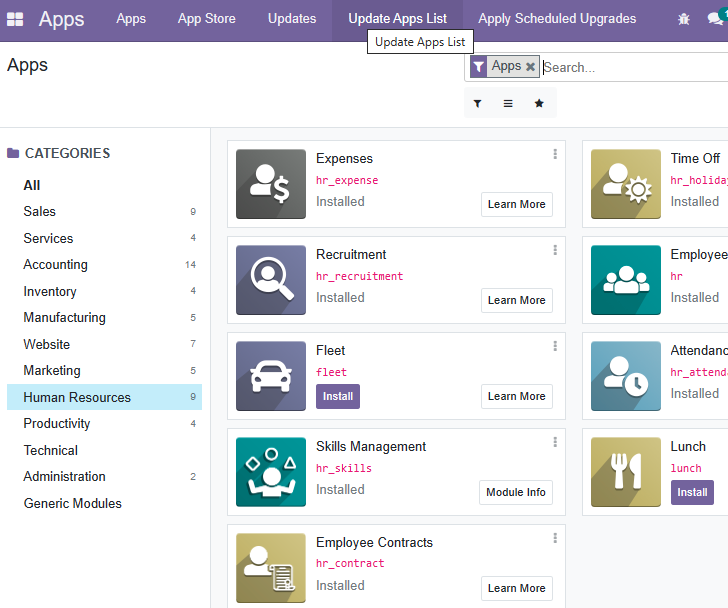Image resolution: width=728 pixels, height=608 pixels.
Task: Click the debug bug icon in top bar
Action: 683,19
